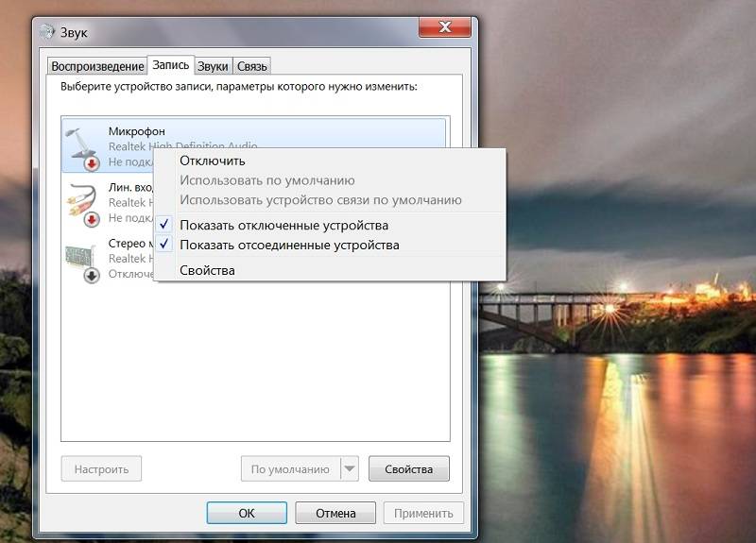The height and width of the screenshot is (543, 756).
Task: Expand the По умолчанию dropdown arrow
Action: (350, 468)
